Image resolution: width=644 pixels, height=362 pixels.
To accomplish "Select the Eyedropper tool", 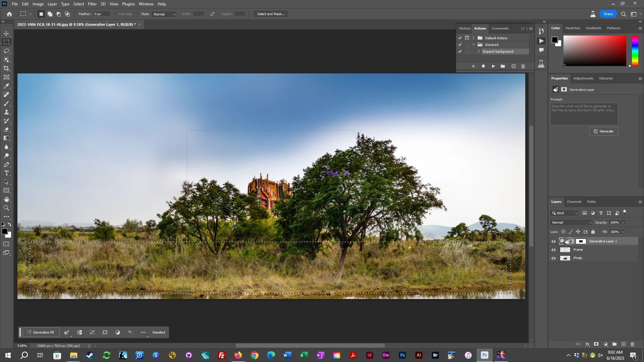I will [x=6, y=86].
